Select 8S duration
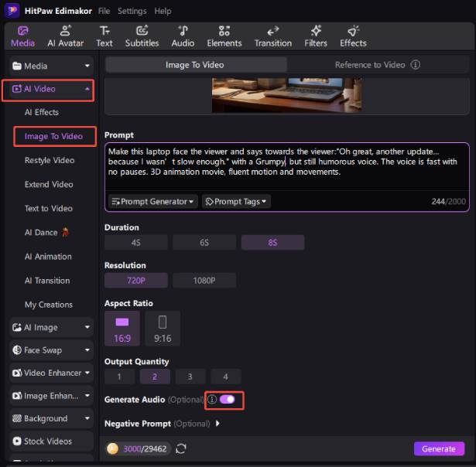476x467 pixels. (x=272, y=242)
